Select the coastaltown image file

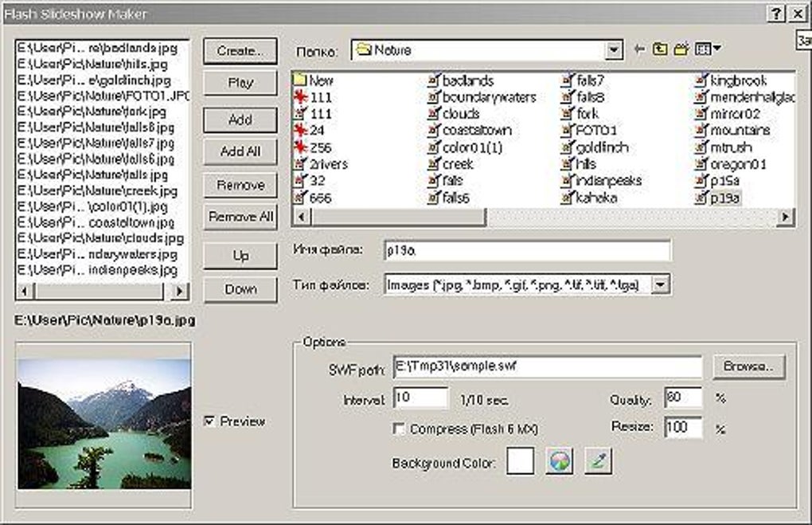pos(470,130)
